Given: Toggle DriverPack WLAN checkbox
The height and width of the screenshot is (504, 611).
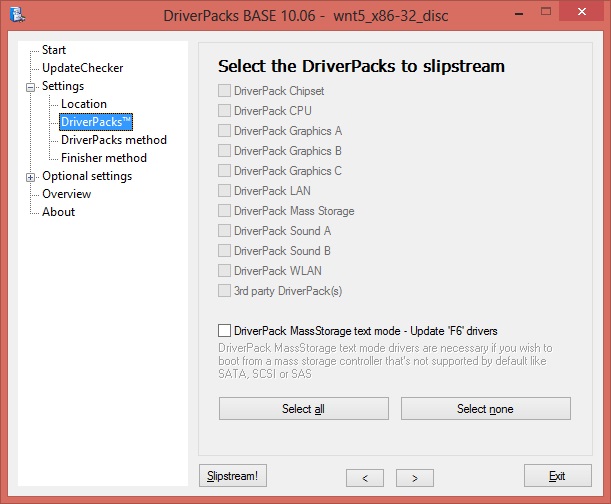Looking at the screenshot, I should (x=224, y=271).
